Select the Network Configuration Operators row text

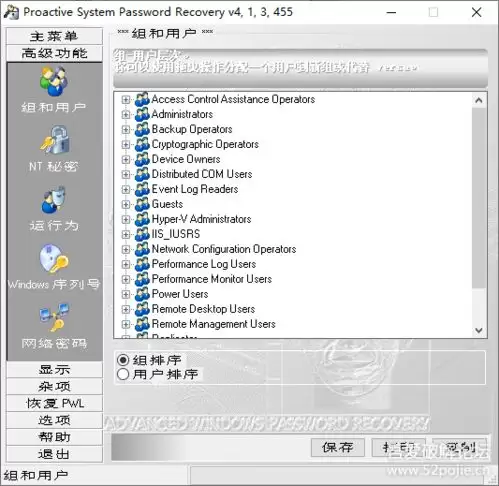[x=224, y=249]
